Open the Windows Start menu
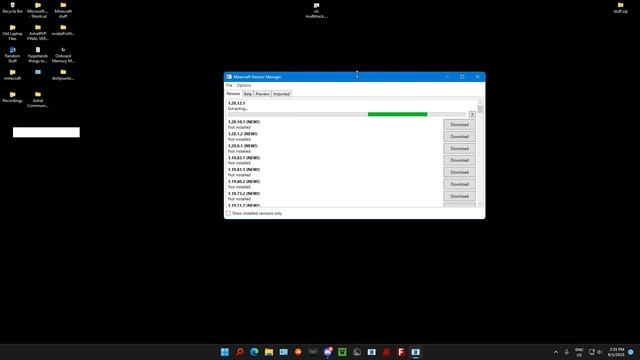The height and width of the screenshot is (360, 640). pos(225,352)
